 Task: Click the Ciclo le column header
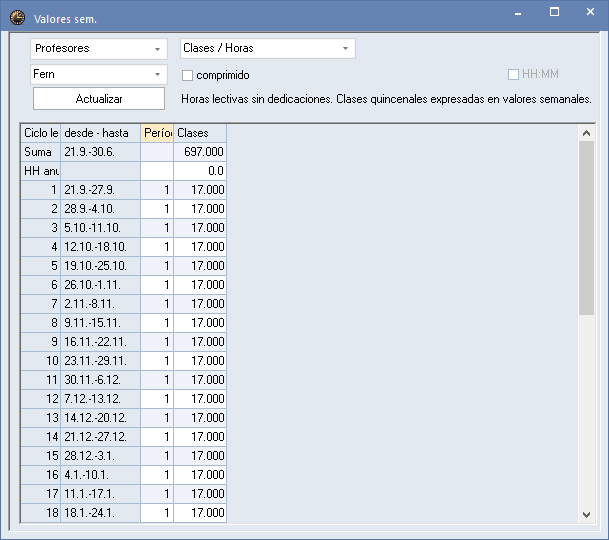click(41, 133)
